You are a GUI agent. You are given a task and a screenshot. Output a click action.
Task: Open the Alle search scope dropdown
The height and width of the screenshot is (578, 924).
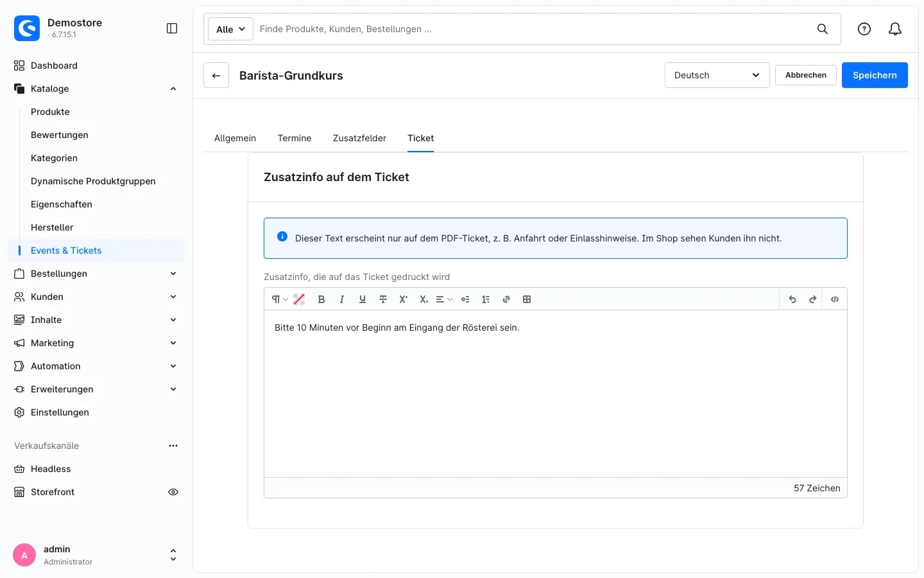231,29
